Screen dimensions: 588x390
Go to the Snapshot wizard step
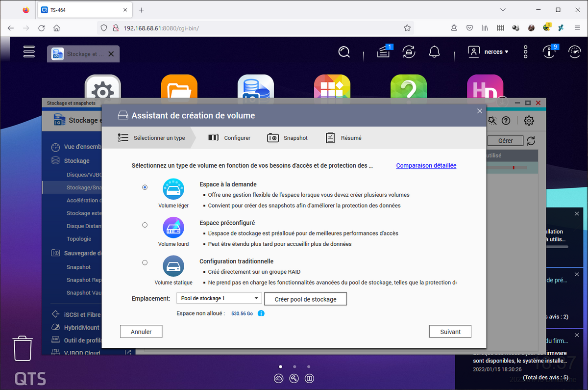coord(287,138)
